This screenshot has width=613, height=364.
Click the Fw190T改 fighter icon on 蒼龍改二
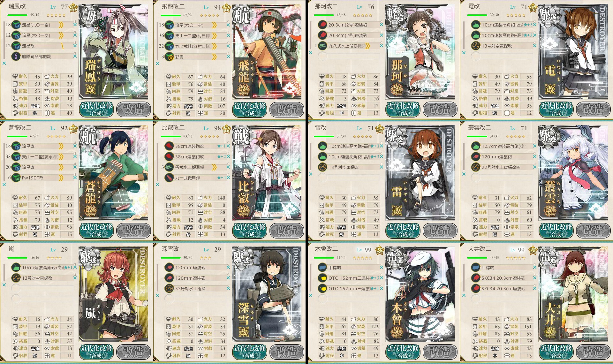click(x=16, y=178)
